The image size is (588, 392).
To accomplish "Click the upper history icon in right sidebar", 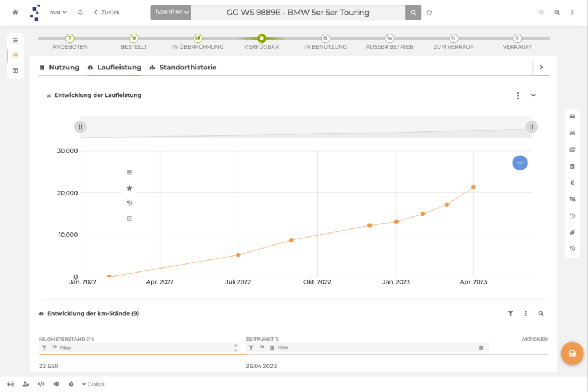I will (572, 216).
